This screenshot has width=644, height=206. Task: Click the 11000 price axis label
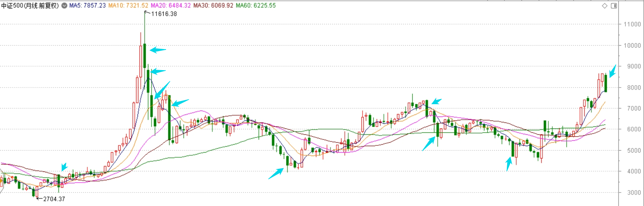click(632, 24)
